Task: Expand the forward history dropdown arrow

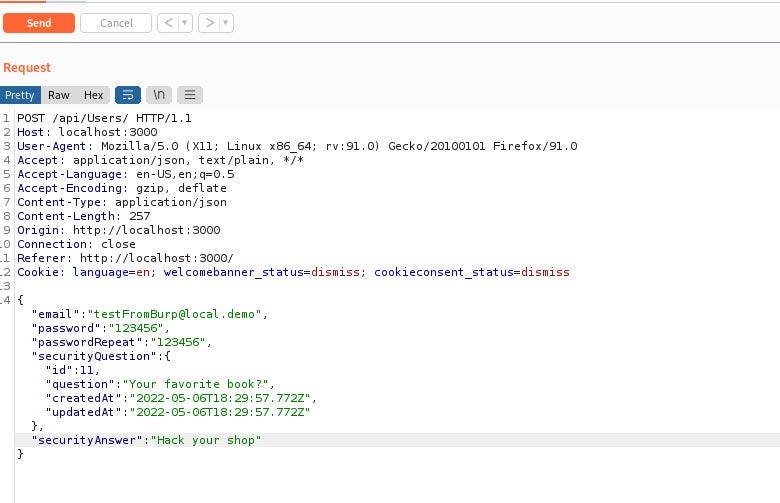Action: tap(226, 23)
